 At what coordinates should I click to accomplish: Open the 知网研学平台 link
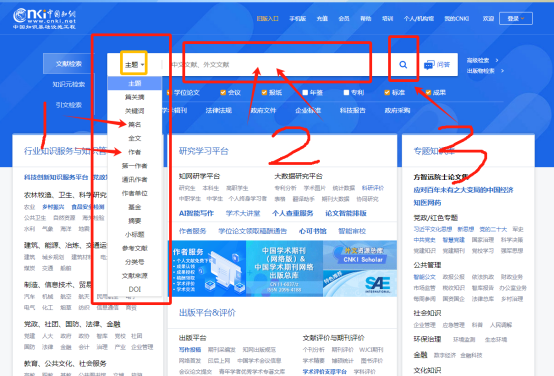[199, 176]
